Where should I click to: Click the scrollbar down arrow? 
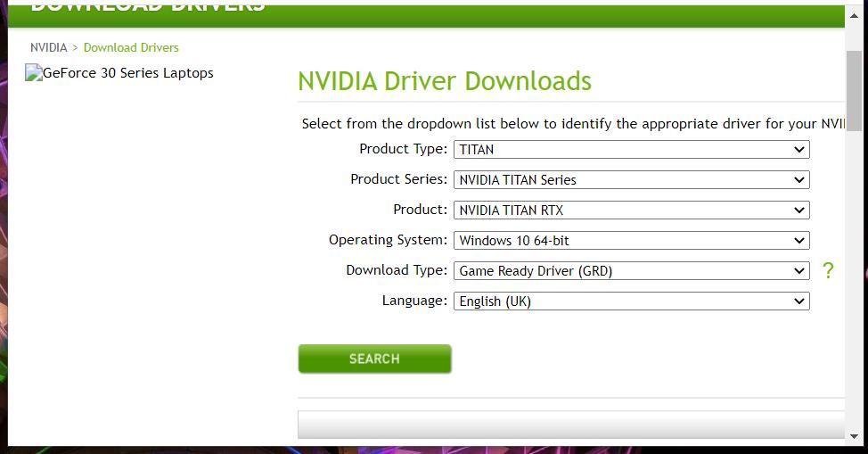(x=854, y=436)
